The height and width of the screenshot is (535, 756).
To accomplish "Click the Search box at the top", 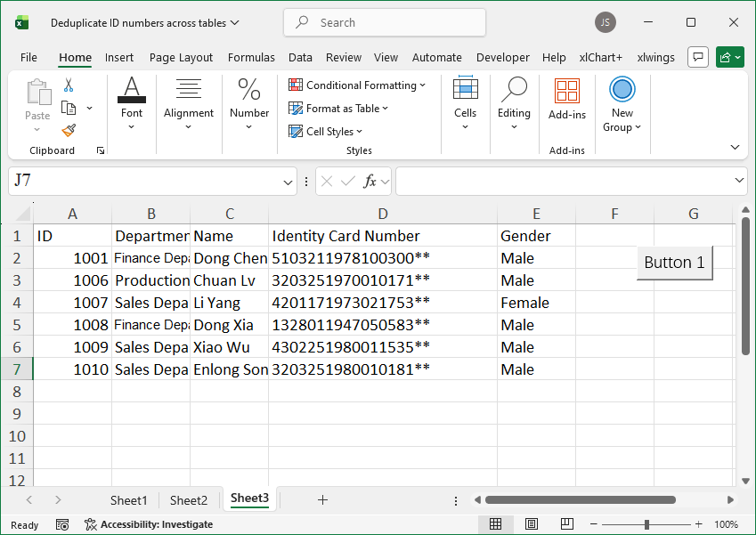I will coord(384,21).
